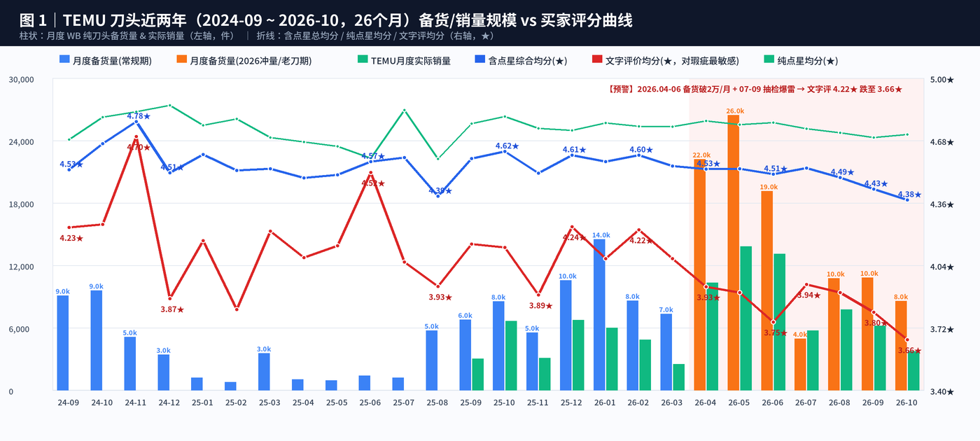Click the 4.78★ data label
The width and height of the screenshot is (980, 441).
pos(139,116)
